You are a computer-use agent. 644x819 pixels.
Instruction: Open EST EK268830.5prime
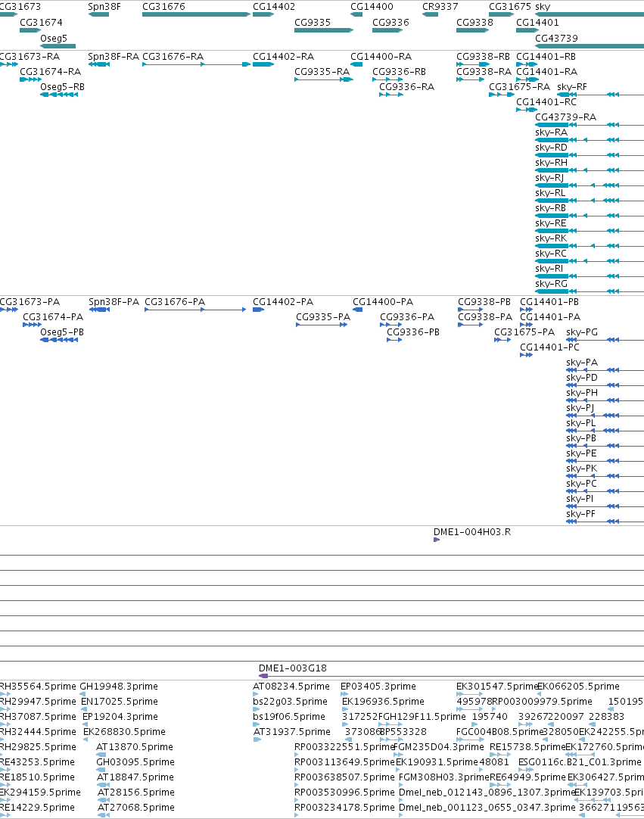86,740
